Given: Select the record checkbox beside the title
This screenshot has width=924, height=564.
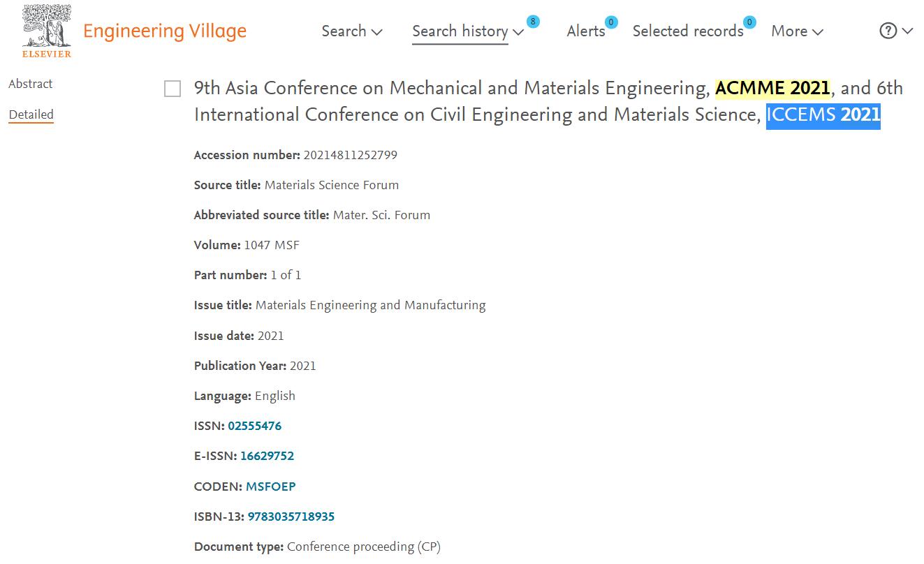Looking at the screenshot, I should tap(173, 89).
